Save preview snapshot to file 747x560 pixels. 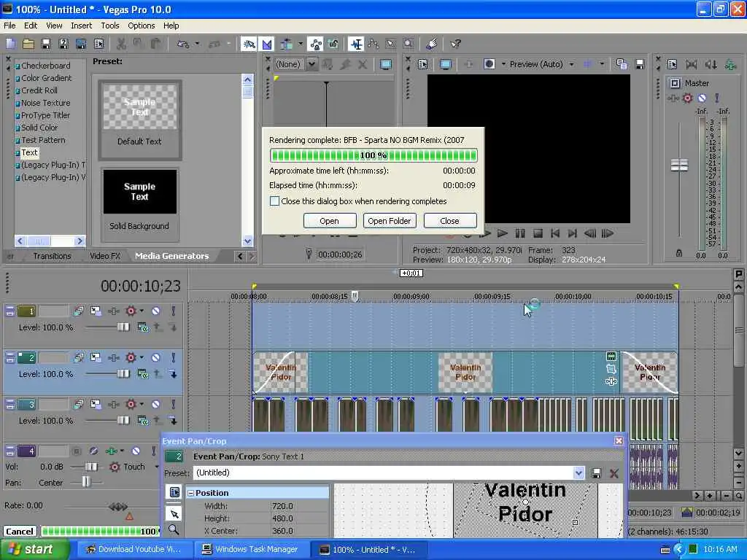[640, 64]
